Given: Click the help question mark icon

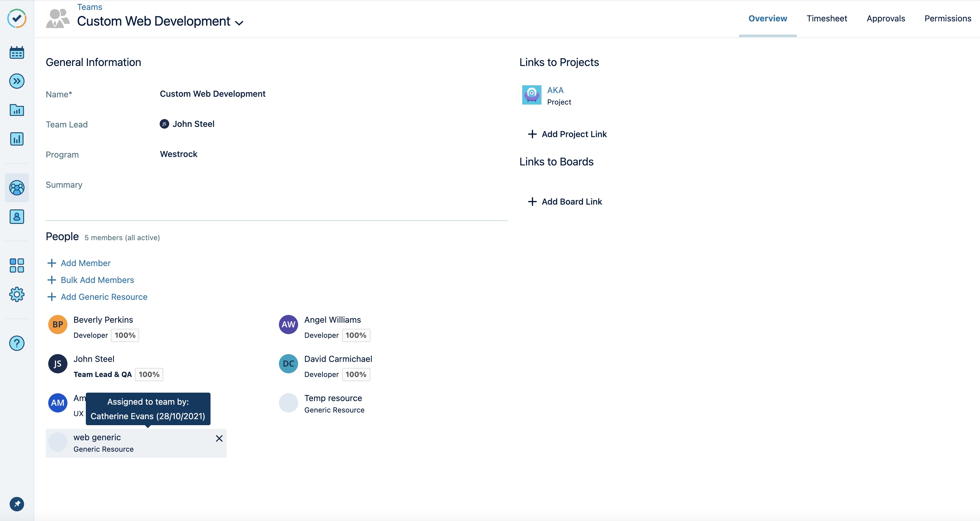Looking at the screenshot, I should [x=17, y=343].
